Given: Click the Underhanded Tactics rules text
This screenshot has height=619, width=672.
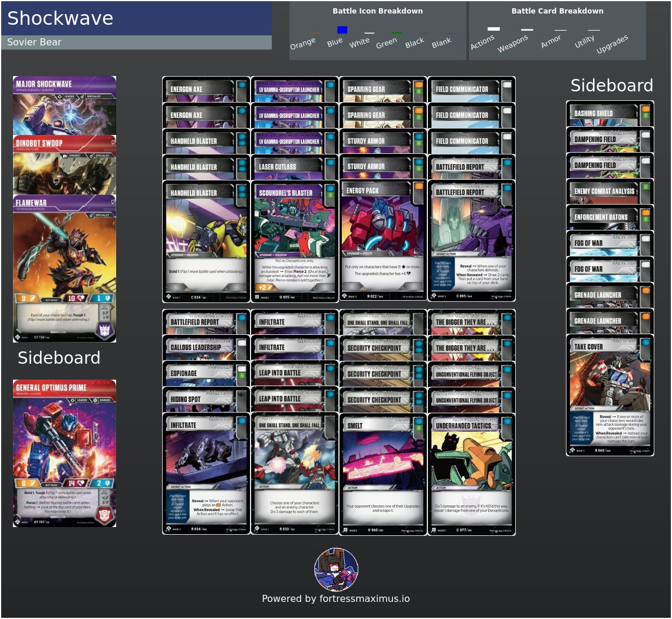Looking at the screenshot, I should pos(472,508).
